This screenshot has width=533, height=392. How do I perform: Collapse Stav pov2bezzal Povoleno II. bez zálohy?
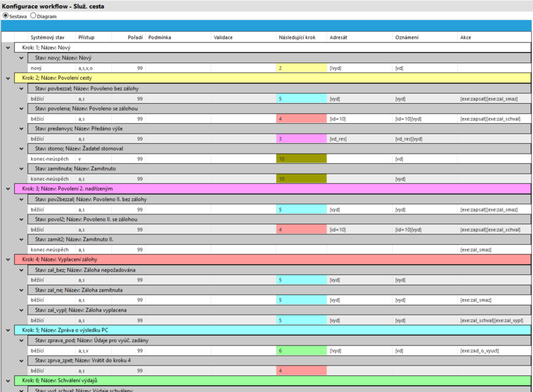pyautogui.click(x=21, y=200)
